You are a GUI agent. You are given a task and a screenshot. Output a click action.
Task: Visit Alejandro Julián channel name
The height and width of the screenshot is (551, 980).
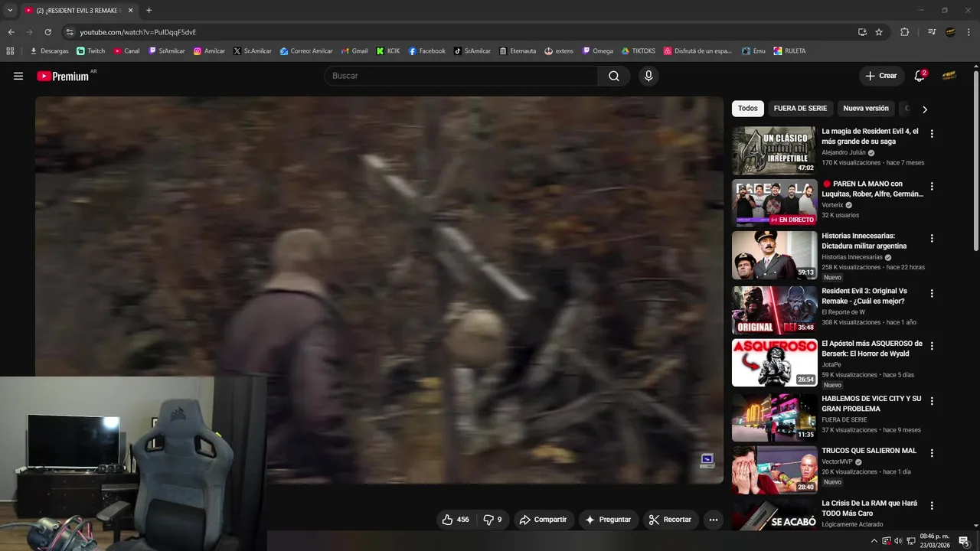coord(844,152)
